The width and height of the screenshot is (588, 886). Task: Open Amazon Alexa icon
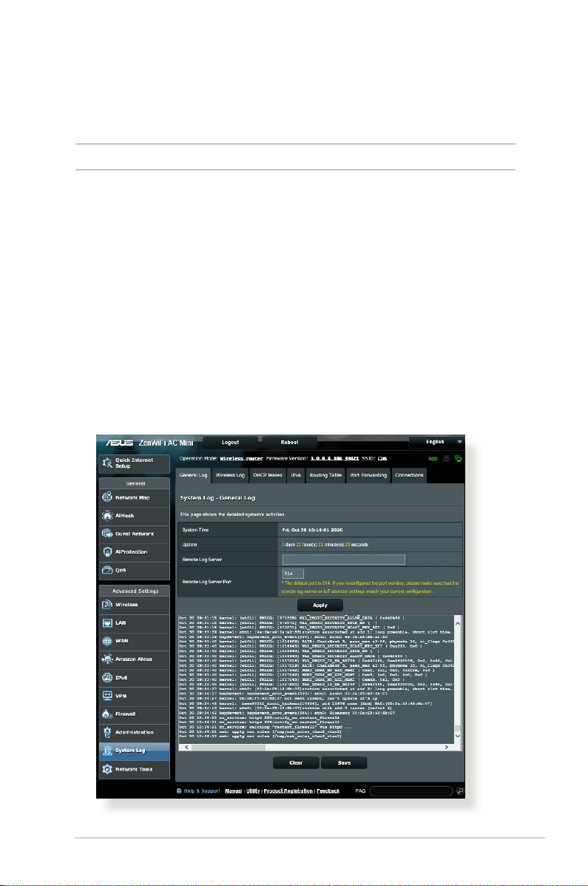(107, 660)
